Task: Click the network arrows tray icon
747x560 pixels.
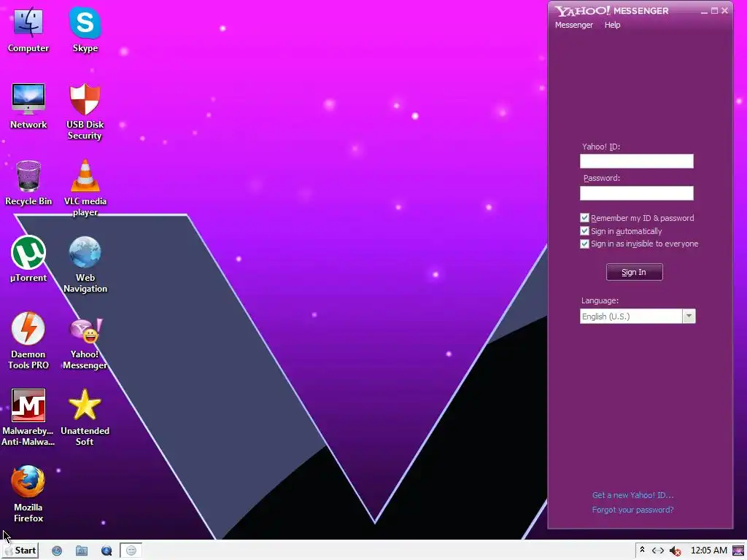Action: tap(658, 551)
